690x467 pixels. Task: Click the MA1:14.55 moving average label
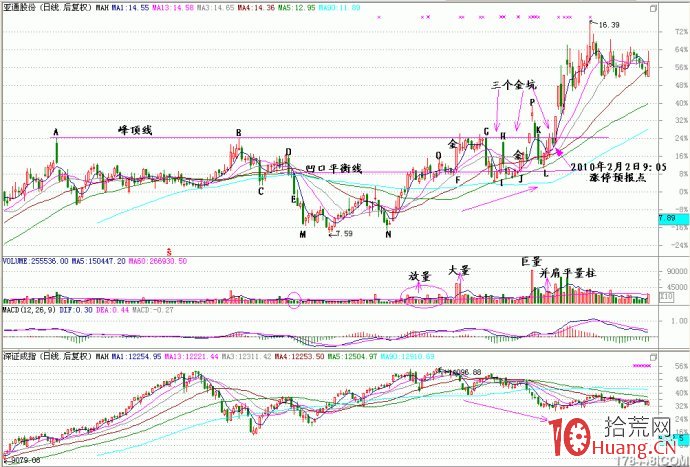point(130,8)
